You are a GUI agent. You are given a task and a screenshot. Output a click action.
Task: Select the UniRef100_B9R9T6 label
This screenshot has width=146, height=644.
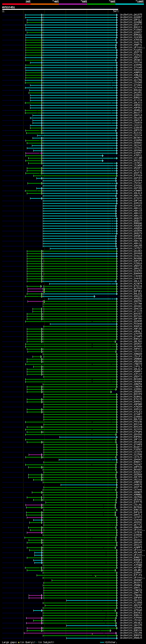(x=131, y=635)
